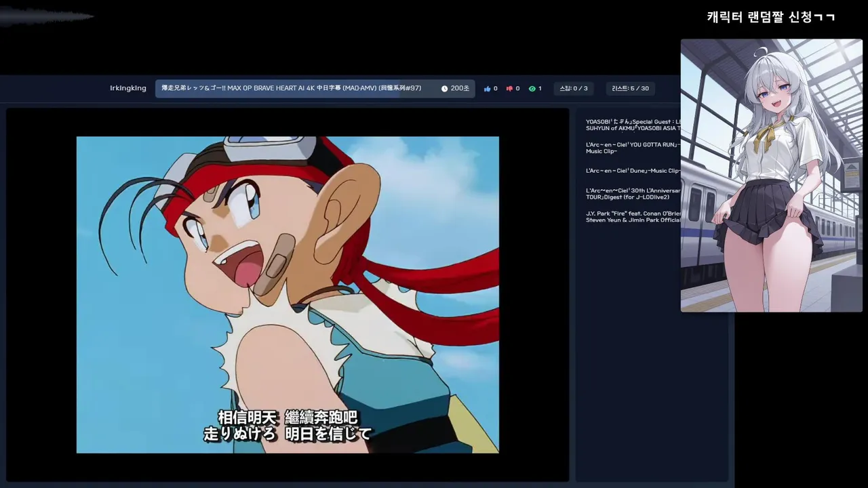Open the playlist counter 리스트: 5 / 30

pos(630,89)
